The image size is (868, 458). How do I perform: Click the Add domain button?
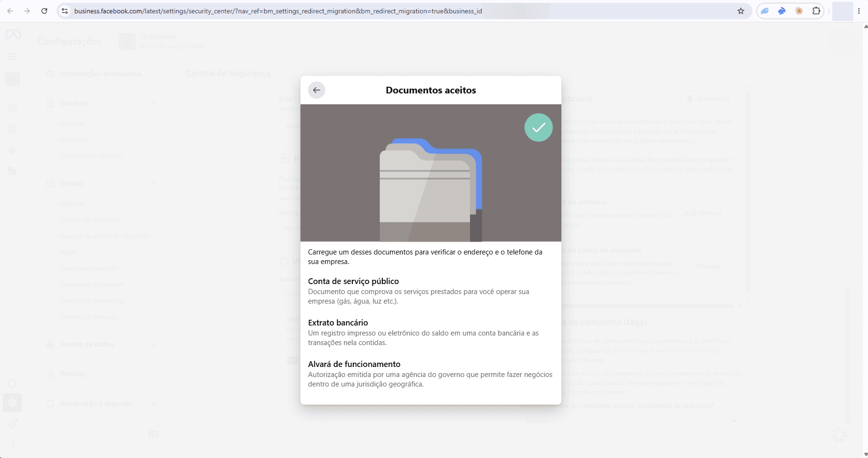tap(703, 213)
